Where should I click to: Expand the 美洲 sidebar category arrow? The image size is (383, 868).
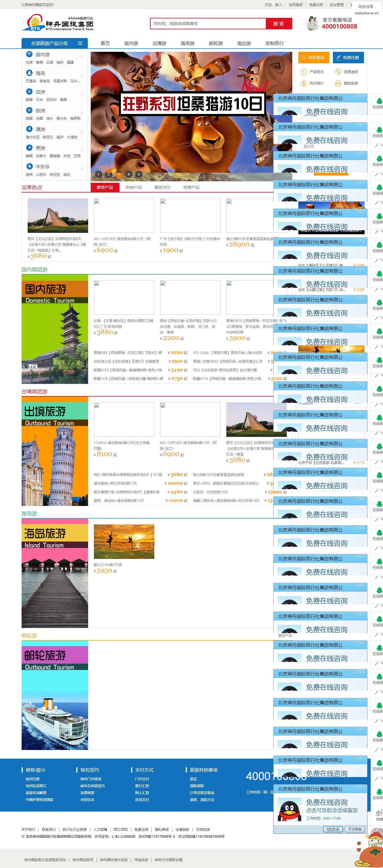pyautogui.click(x=82, y=150)
